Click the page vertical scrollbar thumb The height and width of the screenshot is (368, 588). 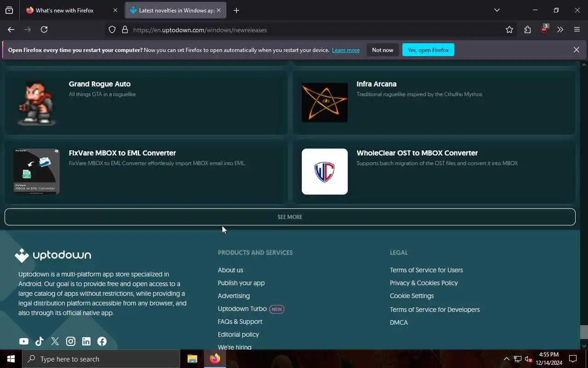584,332
